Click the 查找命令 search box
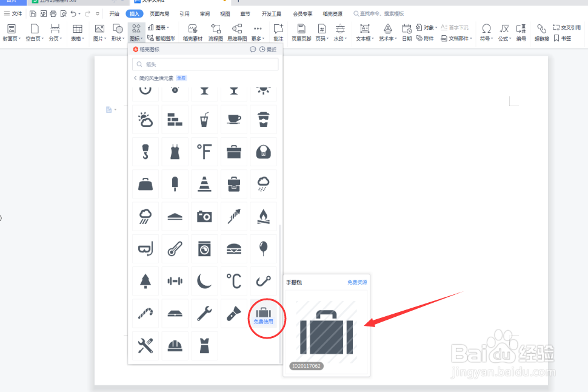 (379, 13)
